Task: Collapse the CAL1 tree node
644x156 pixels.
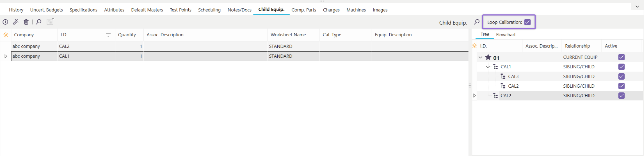Action: coord(488,67)
